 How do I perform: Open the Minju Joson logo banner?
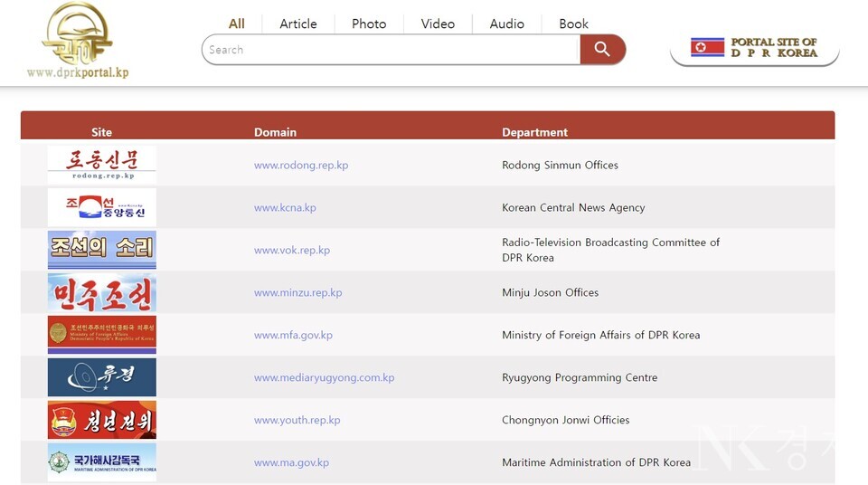101,292
